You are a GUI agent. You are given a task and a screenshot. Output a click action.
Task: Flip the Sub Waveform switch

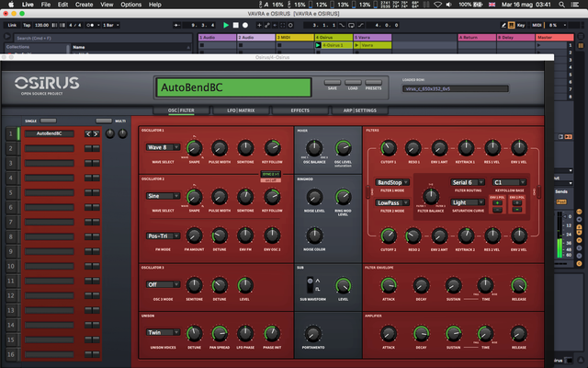310,285
